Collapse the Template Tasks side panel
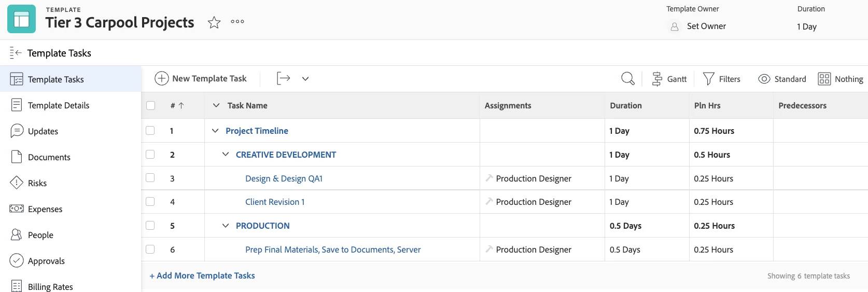This screenshot has width=868, height=292. click(x=16, y=53)
